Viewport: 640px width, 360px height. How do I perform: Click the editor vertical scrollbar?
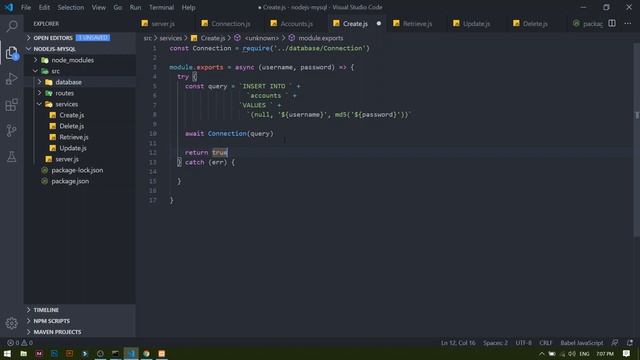coord(637,139)
